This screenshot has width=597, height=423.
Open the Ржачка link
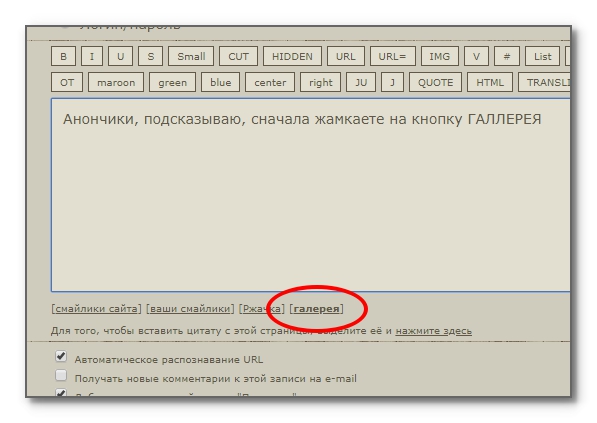(x=262, y=308)
